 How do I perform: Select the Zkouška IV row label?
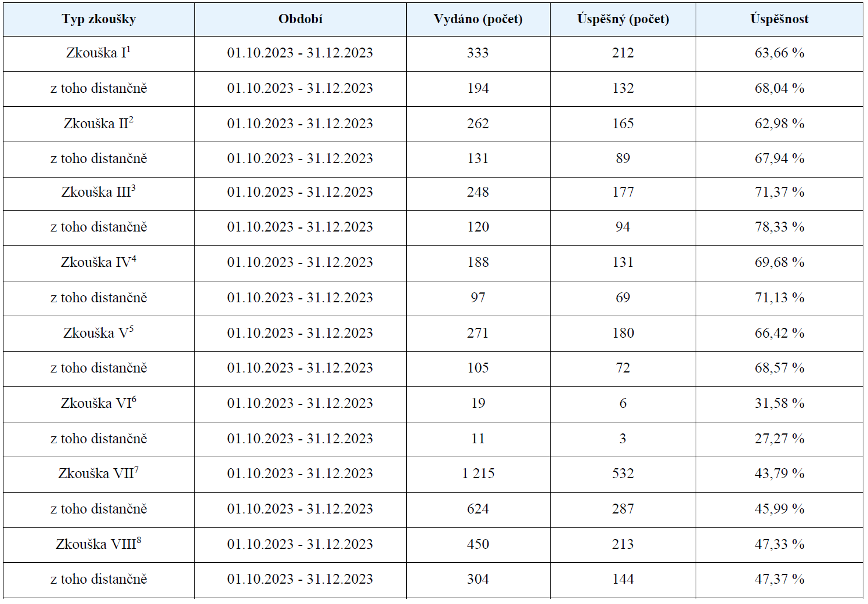[99, 262]
